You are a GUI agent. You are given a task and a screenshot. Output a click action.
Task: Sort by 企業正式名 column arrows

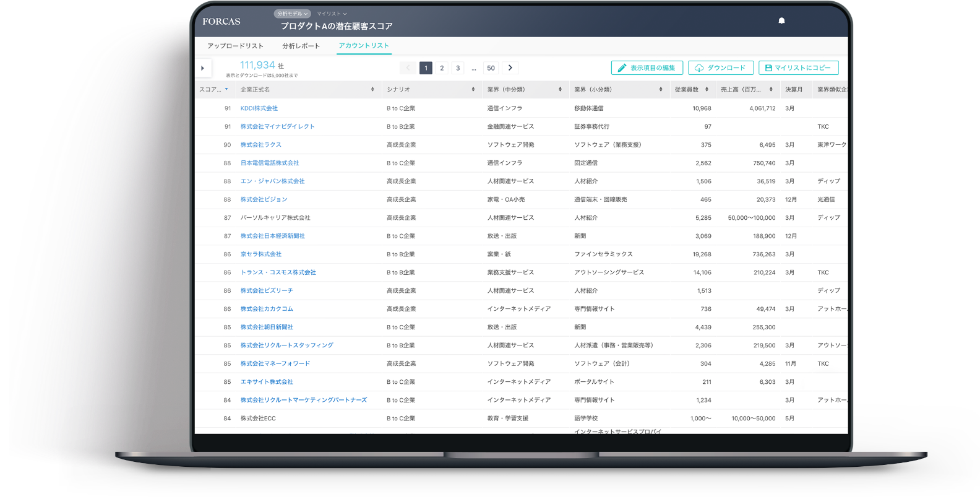(372, 90)
